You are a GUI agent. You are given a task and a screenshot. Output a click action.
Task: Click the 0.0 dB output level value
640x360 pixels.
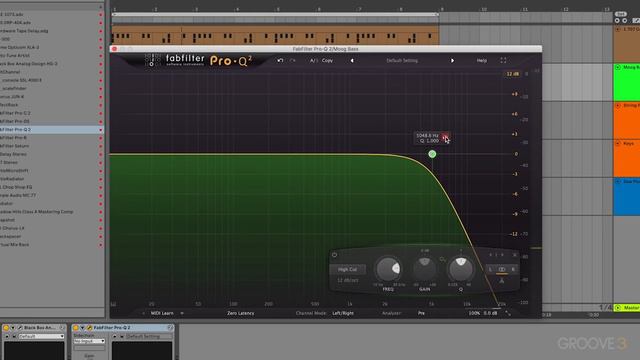[x=490, y=313]
